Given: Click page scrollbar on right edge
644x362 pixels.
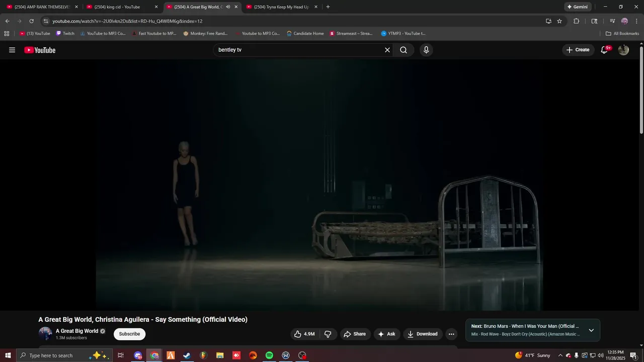Looking at the screenshot, I should coord(641,90).
